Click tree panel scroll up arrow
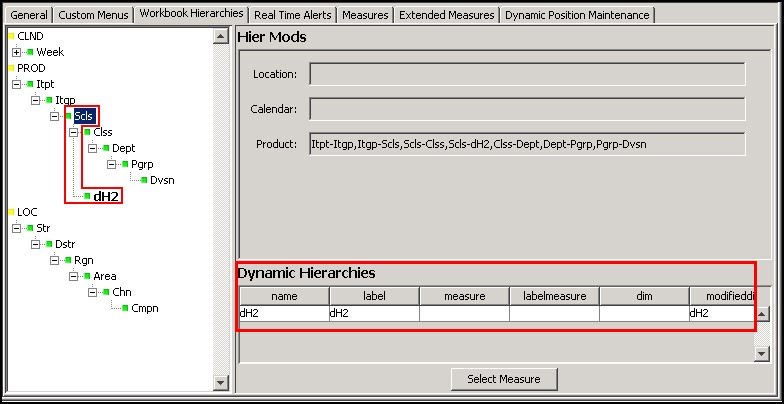The image size is (784, 404). click(220, 36)
